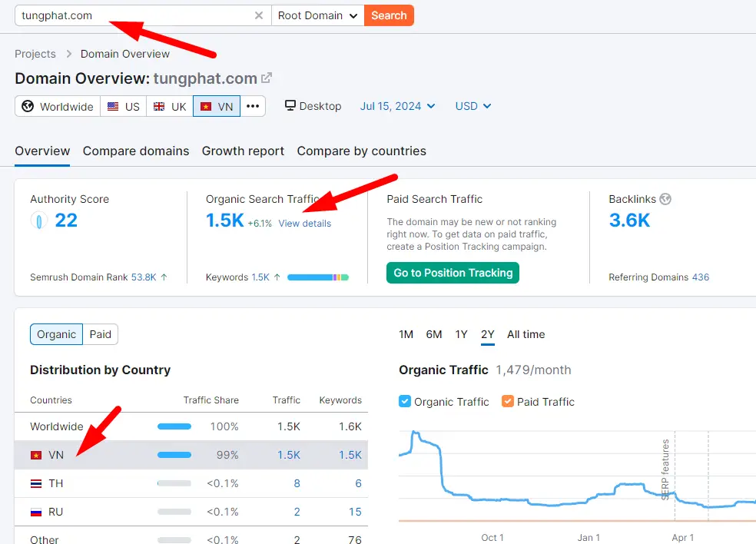Click Keywords trend up arrow
The height and width of the screenshot is (544, 756).
[277, 277]
